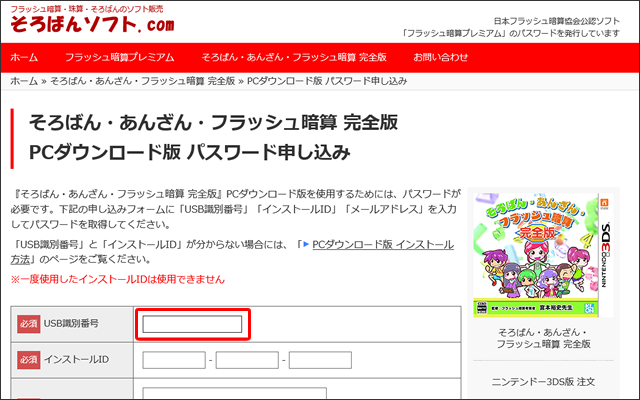Click the tagline フラッシュ暗算・珠算・そろばんのソフト販売
Viewport: 640px width, 400px height.
click(x=87, y=9)
